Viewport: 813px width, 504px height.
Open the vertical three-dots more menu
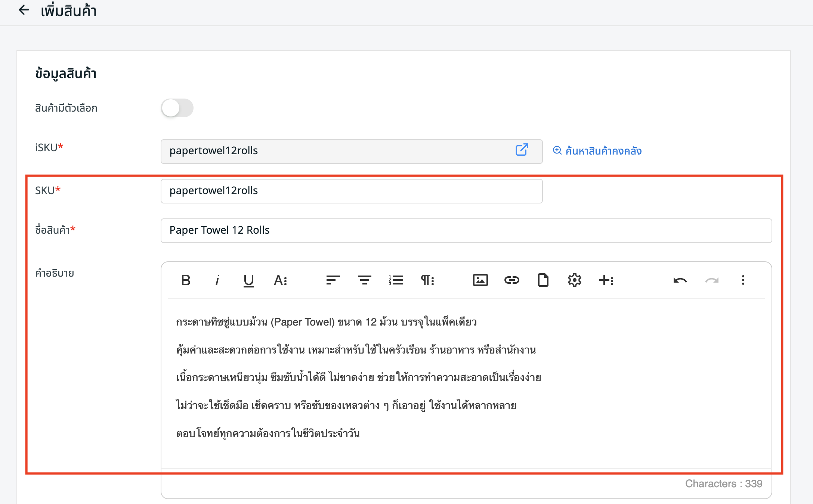(743, 280)
